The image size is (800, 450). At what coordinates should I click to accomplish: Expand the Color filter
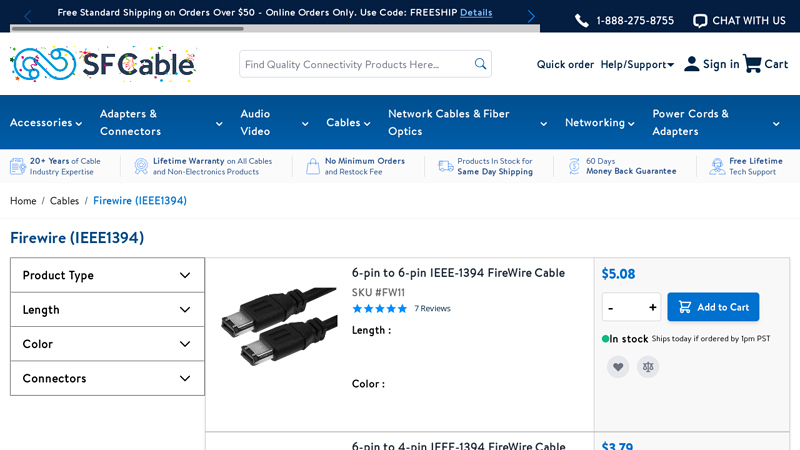coord(107,344)
